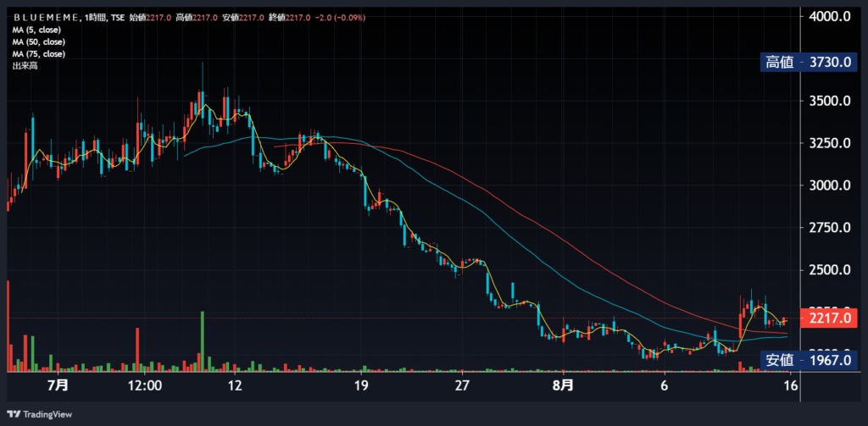Click the TSE exchange label

click(x=117, y=17)
